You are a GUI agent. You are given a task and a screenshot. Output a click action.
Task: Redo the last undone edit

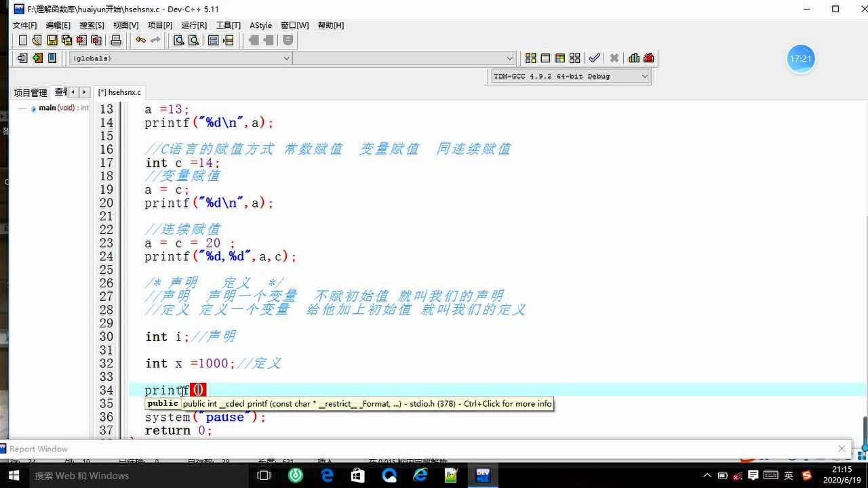point(155,41)
